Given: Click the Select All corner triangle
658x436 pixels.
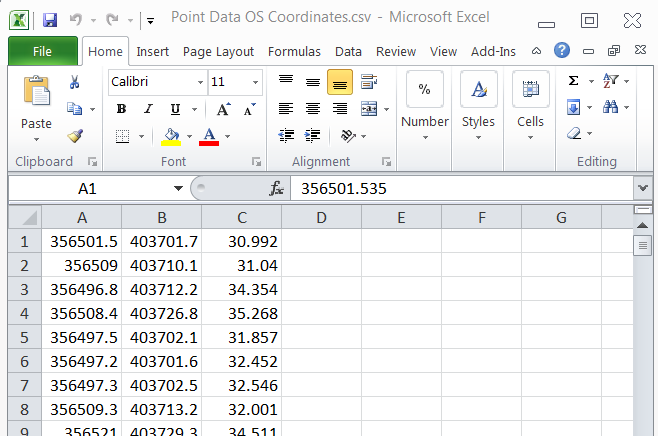Looking at the screenshot, I should [25, 217].
